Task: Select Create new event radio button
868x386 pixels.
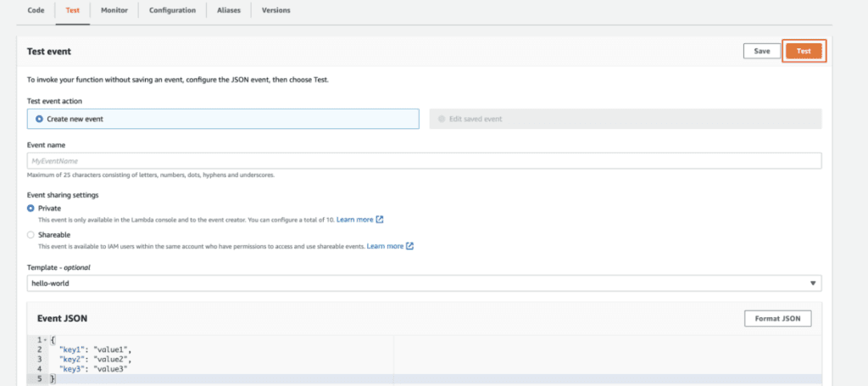Action: [x=39, y=119]
